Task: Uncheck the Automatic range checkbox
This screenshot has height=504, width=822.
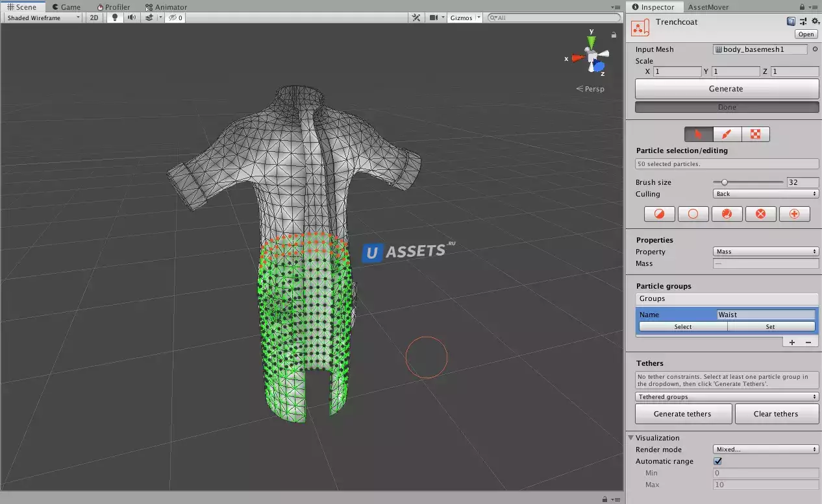Action: coord(718,461)
